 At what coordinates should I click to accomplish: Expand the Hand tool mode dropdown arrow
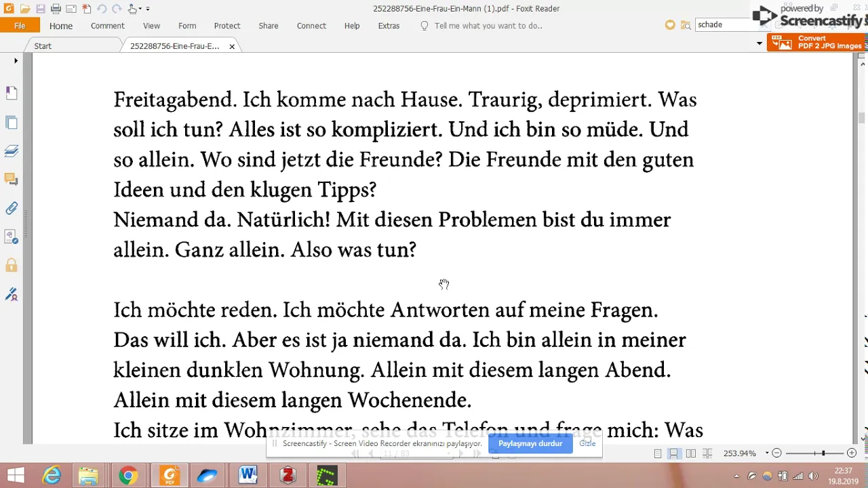pos(140,9)
